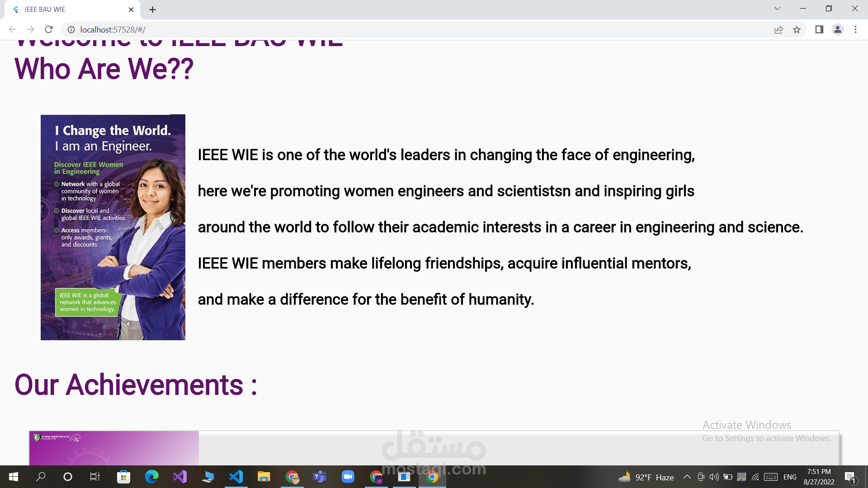Open the clock showing 7:51 PM
Screen dimensions: 868x488
[819, 477]
